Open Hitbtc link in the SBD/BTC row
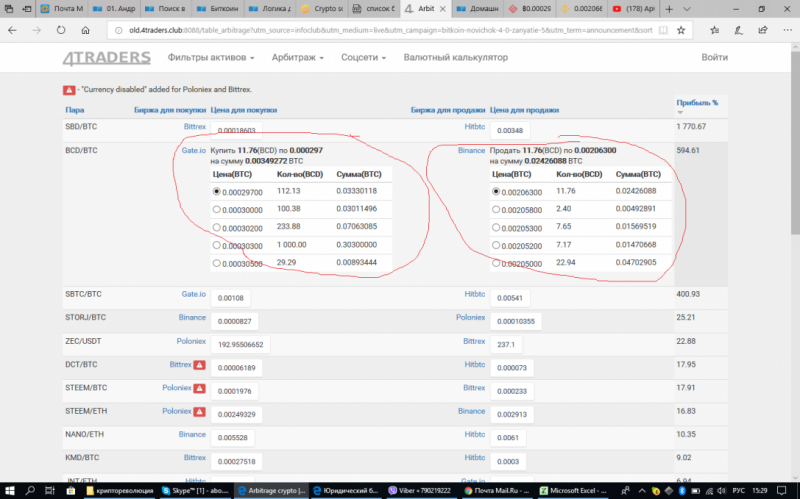The height and width of the screenshot is (499, 800). (x=474, y=127)
